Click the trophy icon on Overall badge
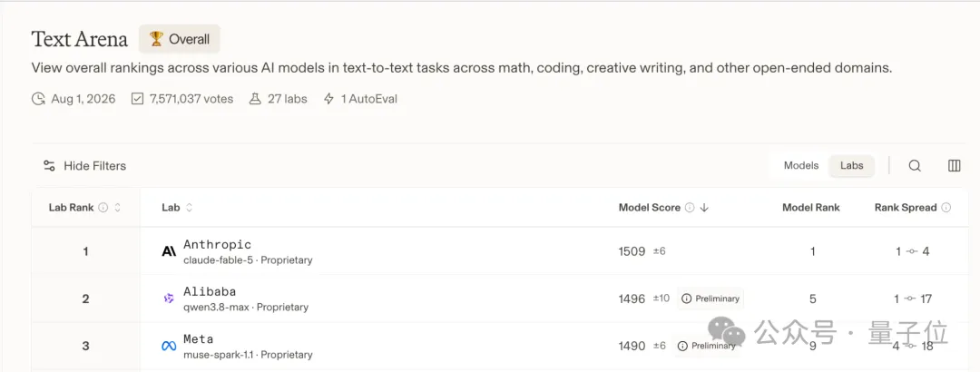Viewport: 980px width, 372px height. pos(156,39)
